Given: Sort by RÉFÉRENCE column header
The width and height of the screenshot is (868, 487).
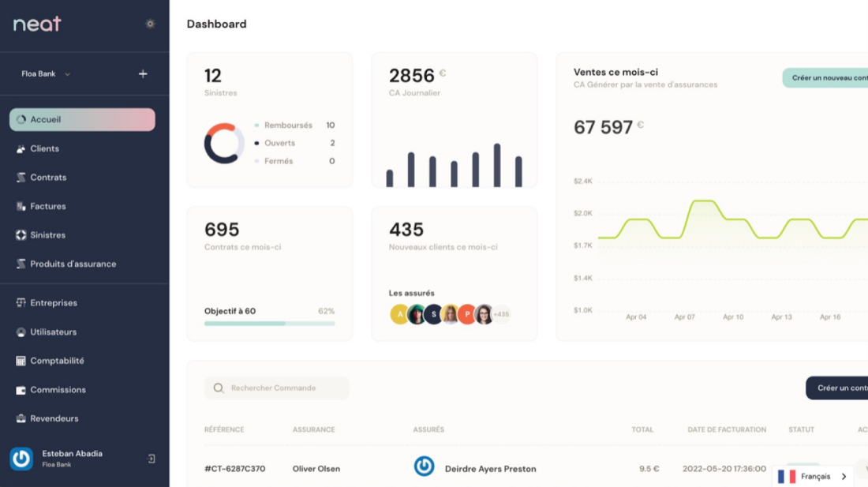Looking at the screenshot, I should 224,429.
